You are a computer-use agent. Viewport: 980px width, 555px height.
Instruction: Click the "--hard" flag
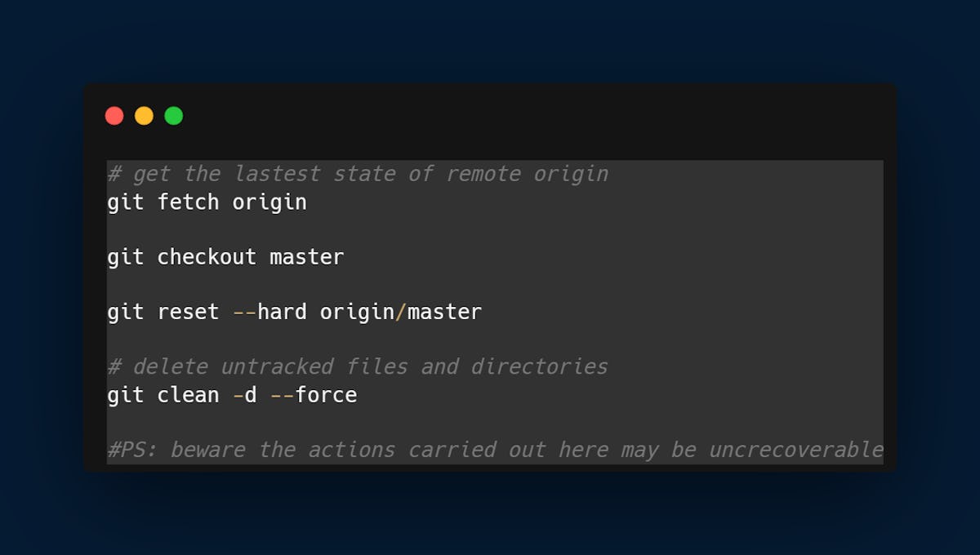(269, 312)
